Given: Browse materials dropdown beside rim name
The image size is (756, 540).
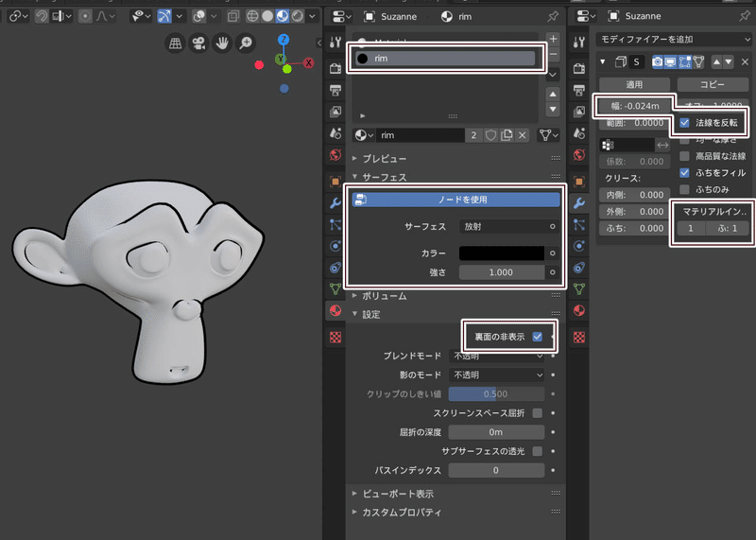Looking at the screenshot, I should [364, 135].
